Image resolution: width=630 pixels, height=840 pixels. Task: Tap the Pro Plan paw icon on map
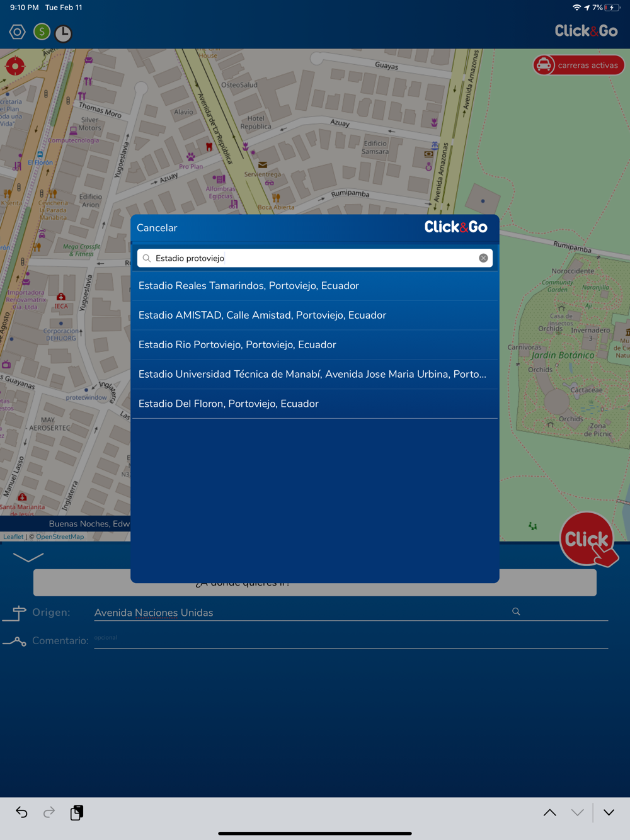pos(191,157)
